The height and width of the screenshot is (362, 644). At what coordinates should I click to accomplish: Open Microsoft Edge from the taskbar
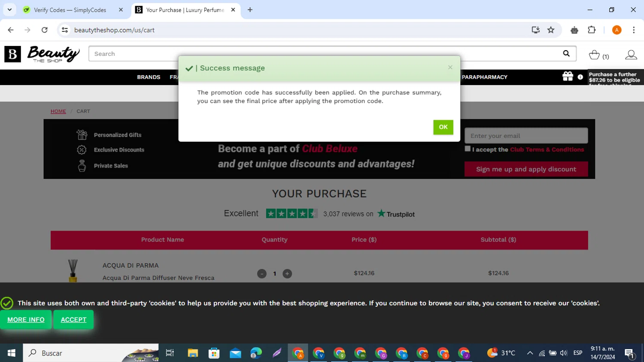256,353
